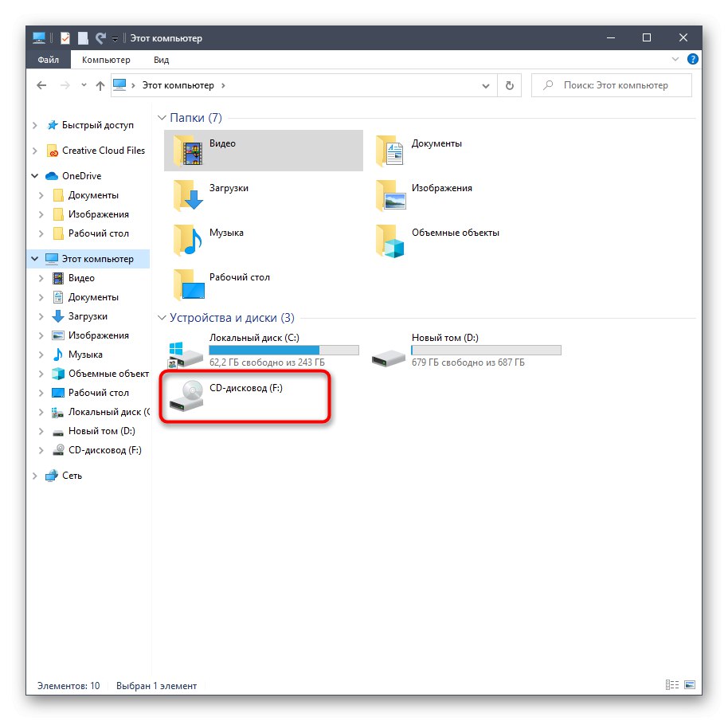Open the Вид ribbon tab
This screenshot has width=728, height=721.
tap(161, 60)
